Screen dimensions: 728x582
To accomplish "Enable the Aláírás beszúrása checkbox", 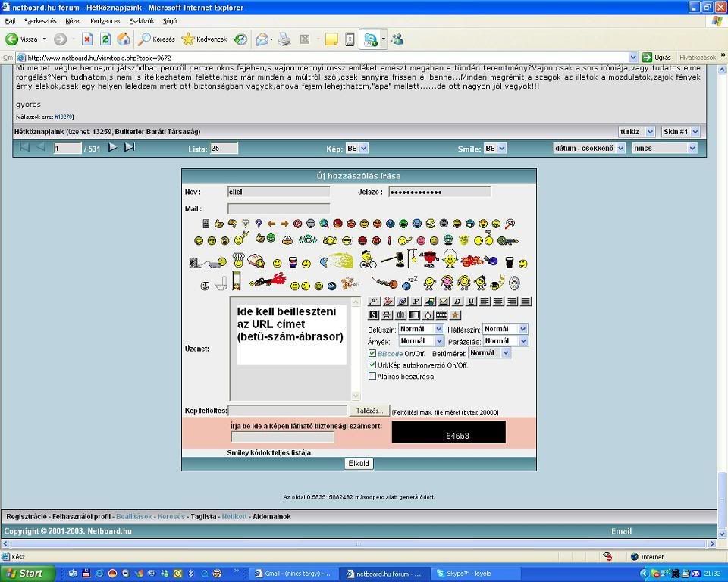I will [x=372, y=376].
